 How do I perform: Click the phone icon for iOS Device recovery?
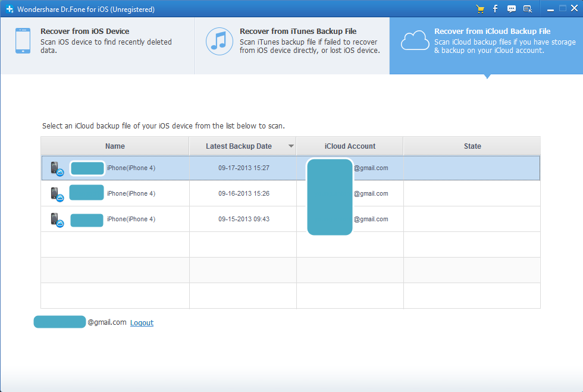coord(23,40)
